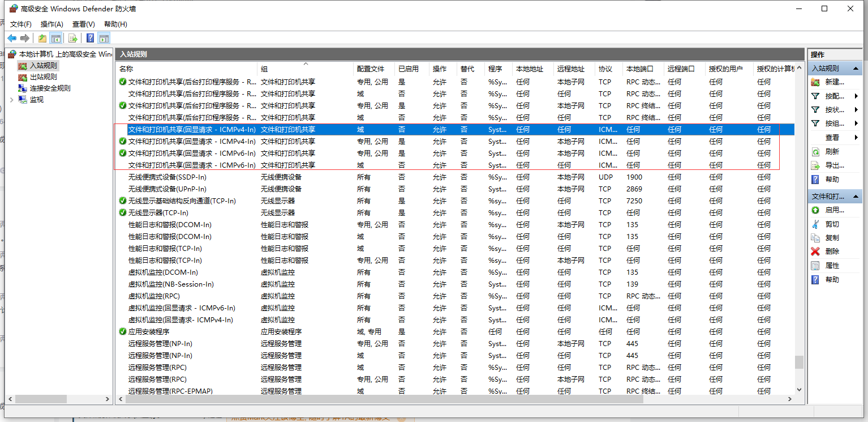868x422 pixels.
Task: Open the 按状... state filter submenu
Action: [835, 110]
